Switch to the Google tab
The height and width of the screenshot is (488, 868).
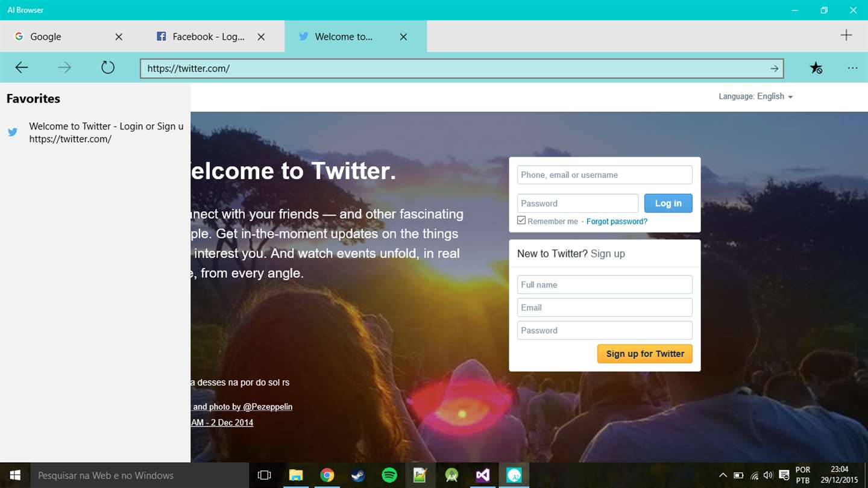click(x=71, y=37)
